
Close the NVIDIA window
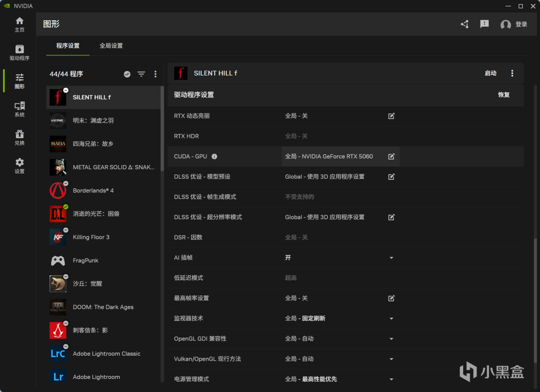(x=533, y=6)
